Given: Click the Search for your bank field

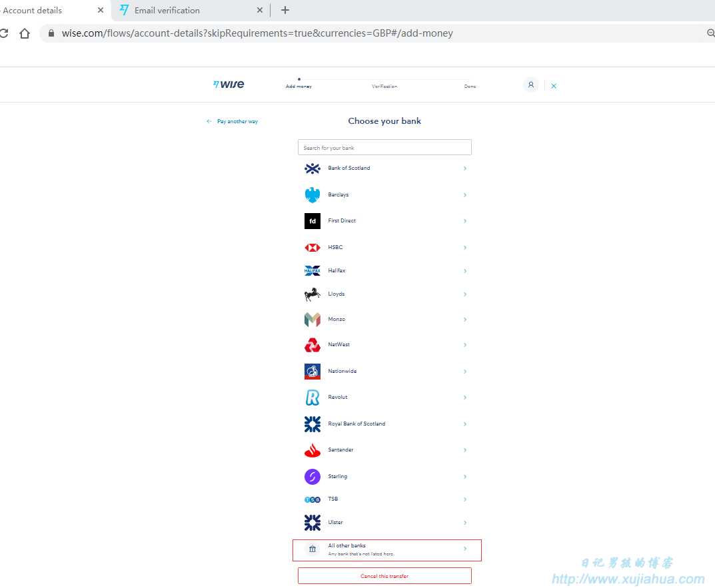Looking at the screenshot, I should click(x=385, y=147).
